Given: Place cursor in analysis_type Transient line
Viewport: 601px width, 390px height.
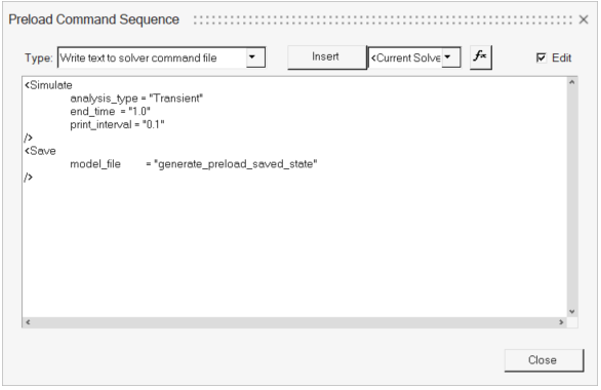Looking at the screenshot, I should (136, 98).
